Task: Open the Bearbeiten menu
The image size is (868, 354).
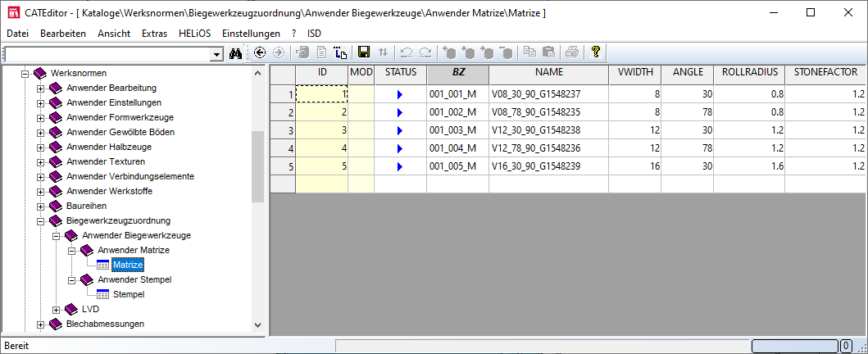Action: coord(63,34)
